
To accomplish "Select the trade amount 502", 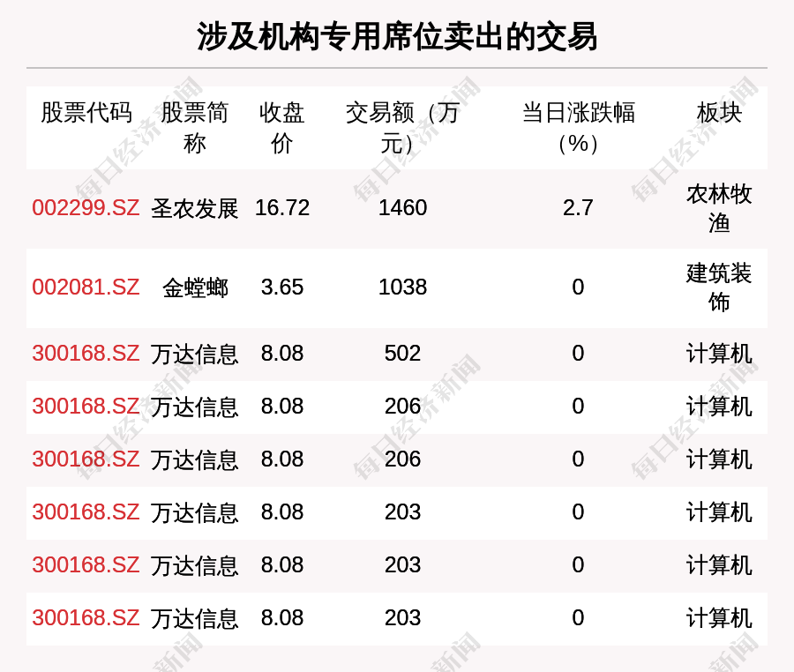I will coord(402,354).
